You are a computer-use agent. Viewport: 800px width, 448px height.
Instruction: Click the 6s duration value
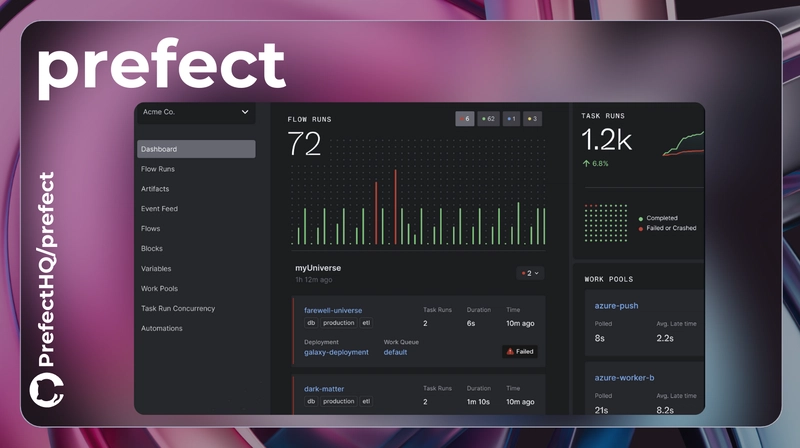tap(471, 323)
